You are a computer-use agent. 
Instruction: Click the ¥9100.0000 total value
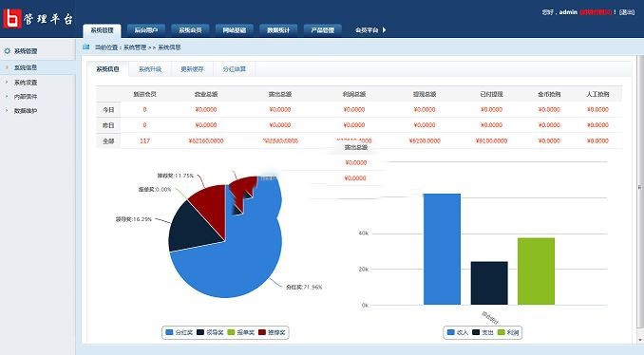pos(492,140)
